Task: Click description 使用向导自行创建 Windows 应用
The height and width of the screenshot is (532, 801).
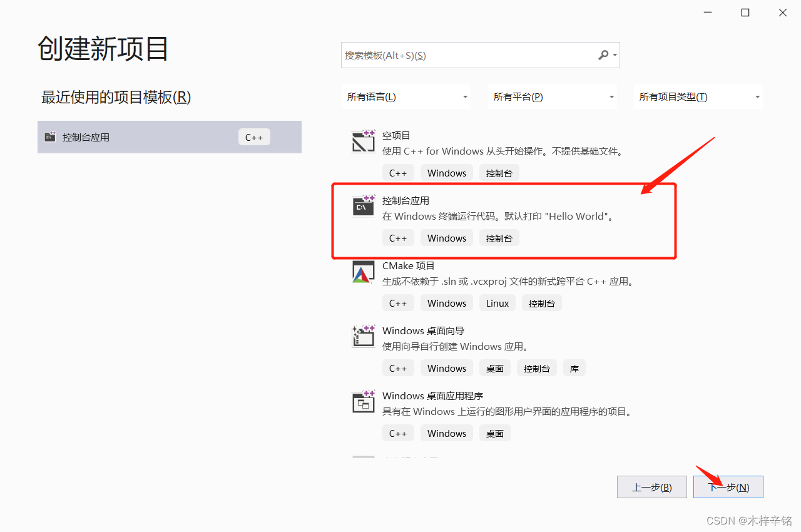Action: click(x=456, y=346)
